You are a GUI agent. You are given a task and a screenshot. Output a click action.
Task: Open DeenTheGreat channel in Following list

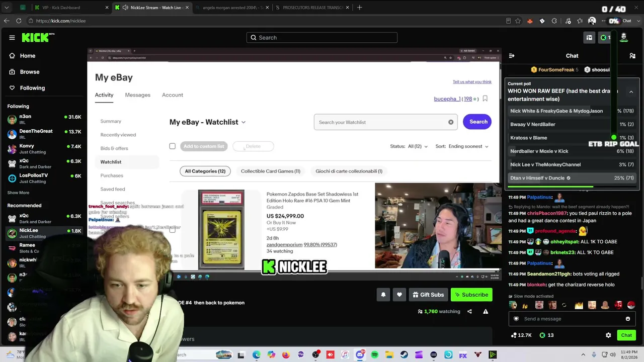coord(44,134)
